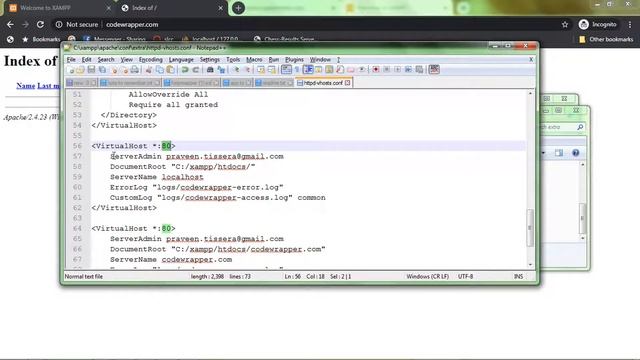The image size is (640, 360).
Task: Click the Redo arrow icon
Action: click(196, 70)
